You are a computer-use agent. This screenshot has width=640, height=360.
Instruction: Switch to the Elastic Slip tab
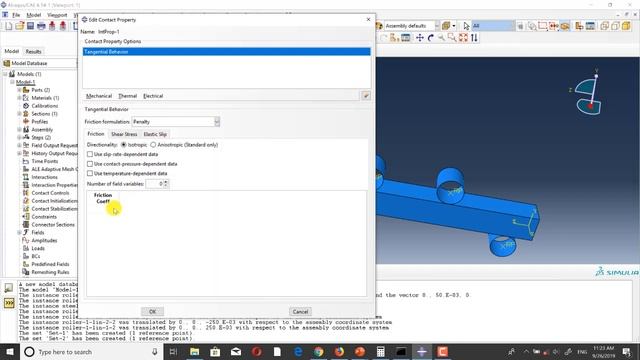(155, 134)
